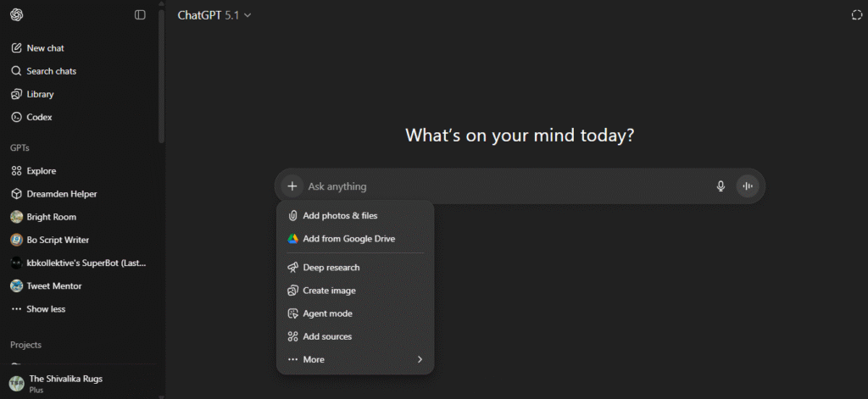Click the Bo Script Writer avatar
The width and height of the screenshot is (868, 399).
click(x=17, y=240)
